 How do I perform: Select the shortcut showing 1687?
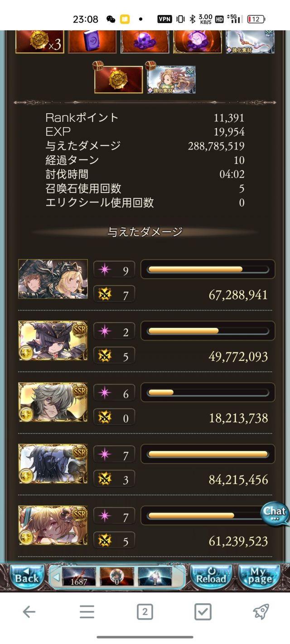(79, 577)
